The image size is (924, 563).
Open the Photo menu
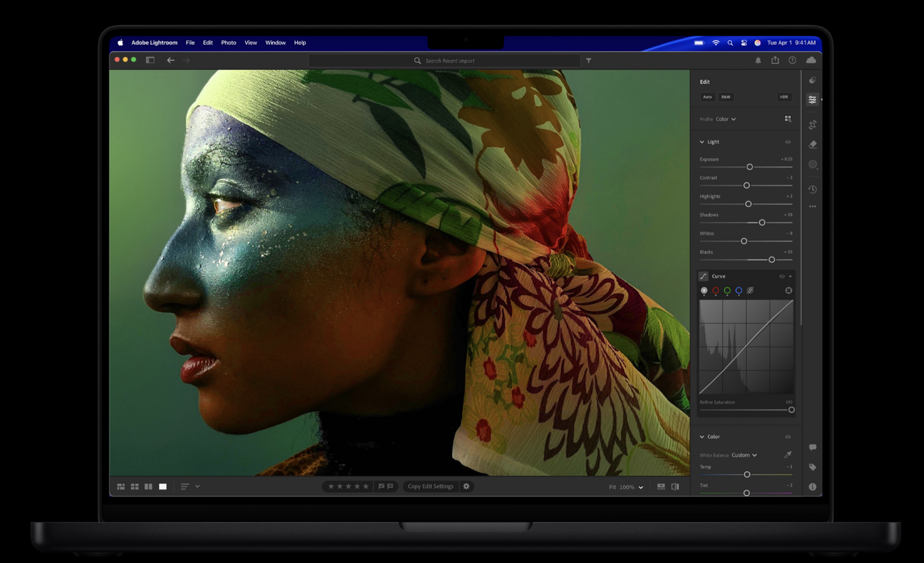point(228,43)
